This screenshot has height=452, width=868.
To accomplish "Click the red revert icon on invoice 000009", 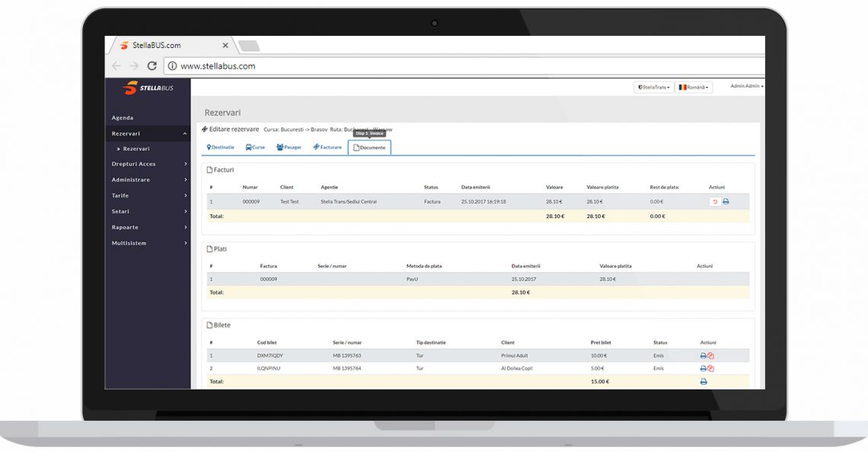I will click(x=715, y=202).
